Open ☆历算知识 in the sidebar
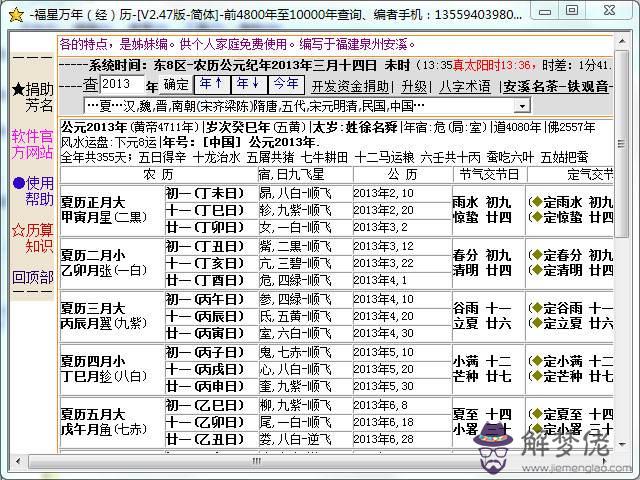The height and width of the screenshot is (480, 640). [x=33, y=237]
